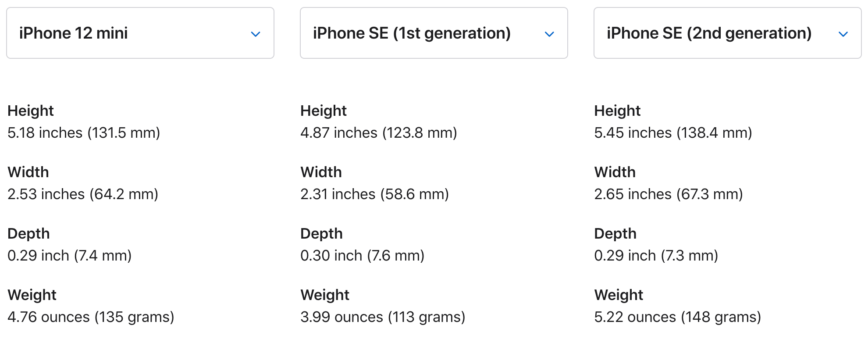Click the 4.76 ounces (135 grams) weight value
The image size is (868, 343).
coord(91,317)
